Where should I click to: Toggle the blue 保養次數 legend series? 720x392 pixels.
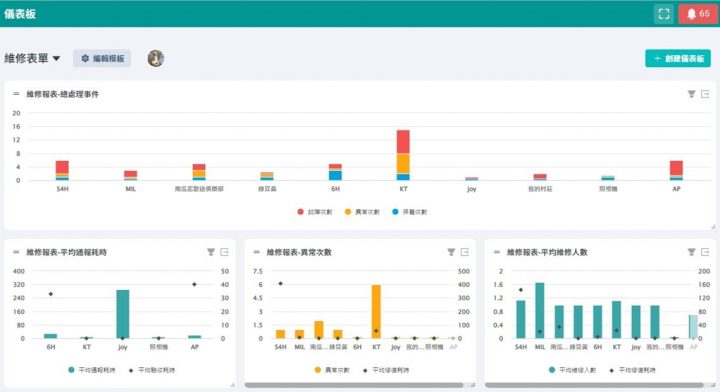[410, 212]
